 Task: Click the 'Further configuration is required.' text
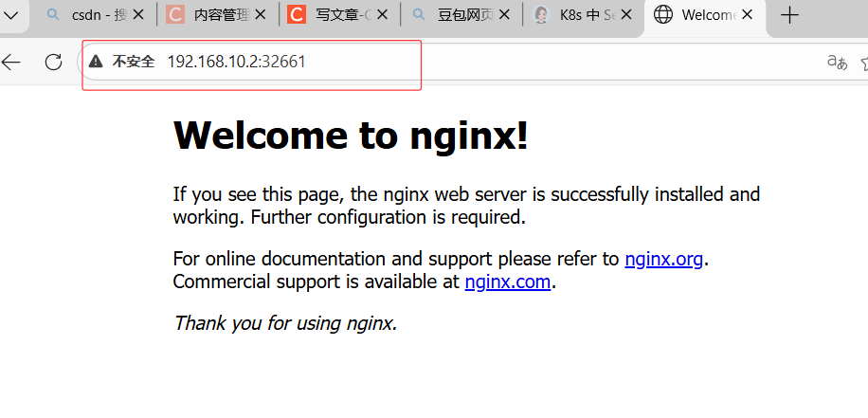(389, 218)
